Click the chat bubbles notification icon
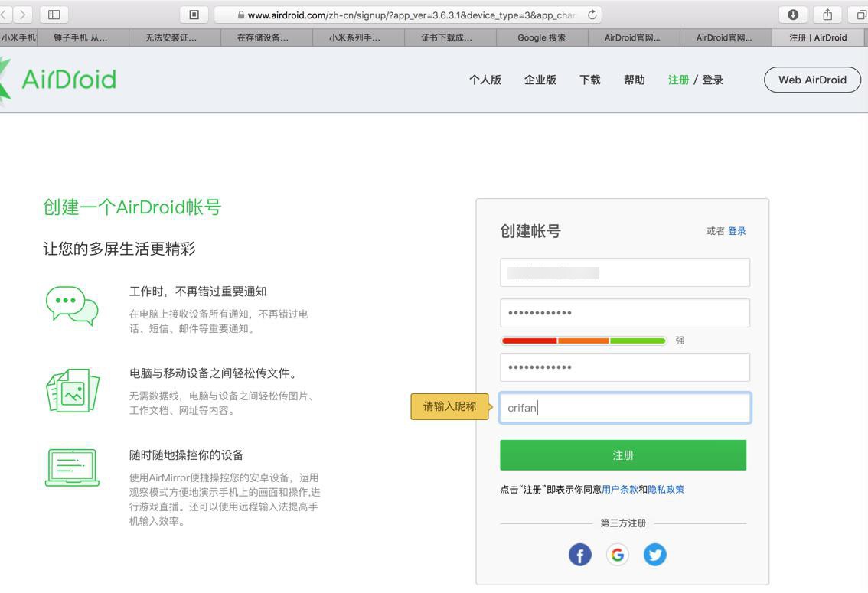 click(x=72, y=305)
